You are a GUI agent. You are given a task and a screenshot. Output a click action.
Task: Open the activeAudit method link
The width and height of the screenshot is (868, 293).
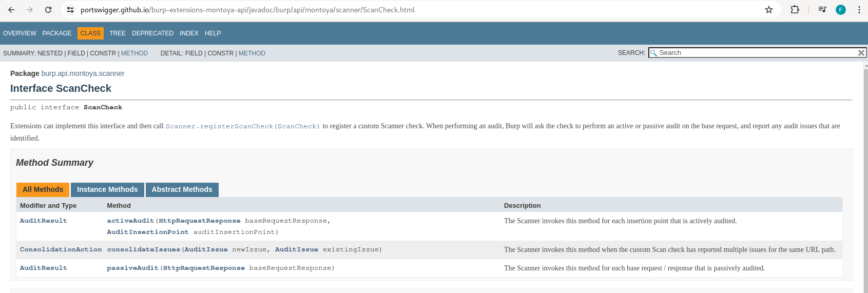[130, 221]
